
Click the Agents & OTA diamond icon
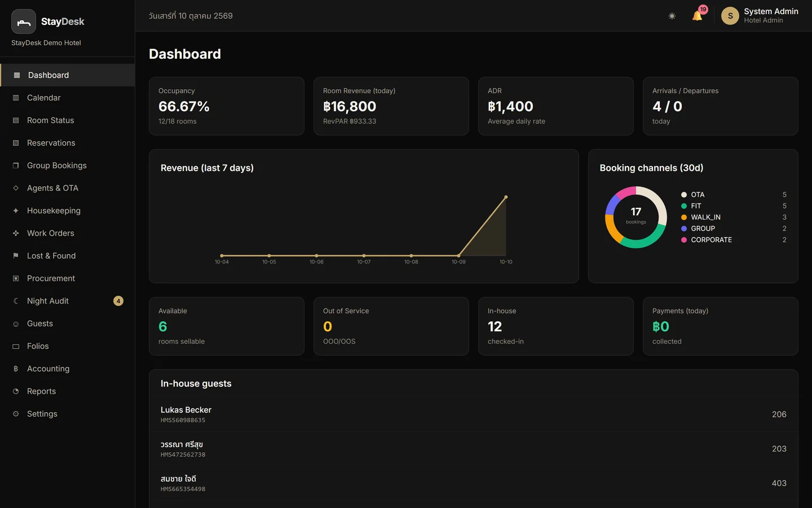16,188
